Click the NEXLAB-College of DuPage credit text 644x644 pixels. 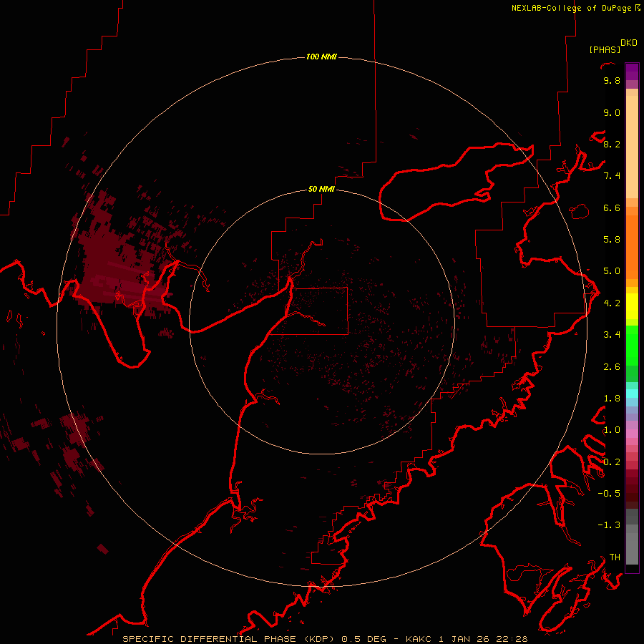tap(572, 8)
